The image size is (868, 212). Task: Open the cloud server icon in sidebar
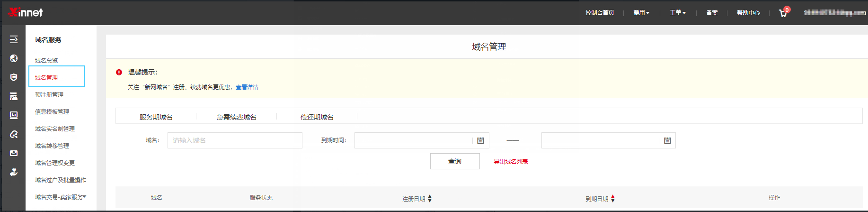14,96
